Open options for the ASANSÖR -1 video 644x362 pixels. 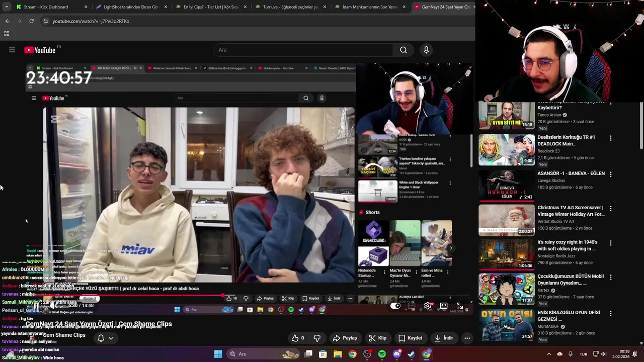(x=611, y=174)
